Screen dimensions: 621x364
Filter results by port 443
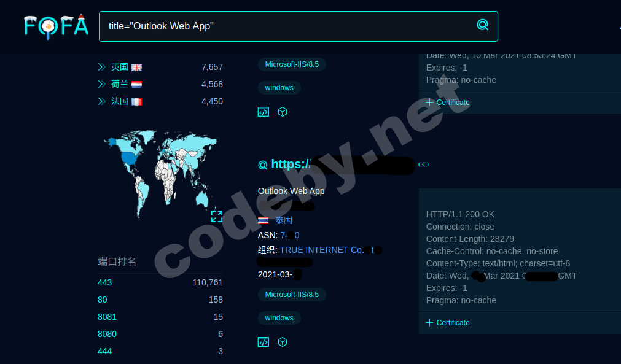pos(104,282)
